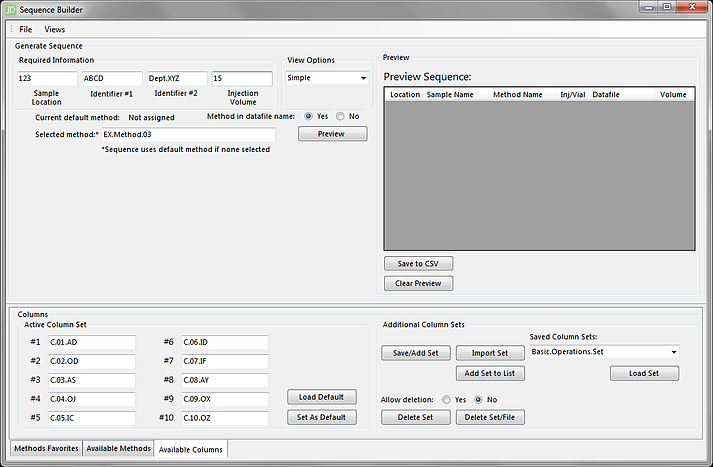Click column #1 field C.01.AD
This screenshot has height=467, width=713.
click(92, 342)
